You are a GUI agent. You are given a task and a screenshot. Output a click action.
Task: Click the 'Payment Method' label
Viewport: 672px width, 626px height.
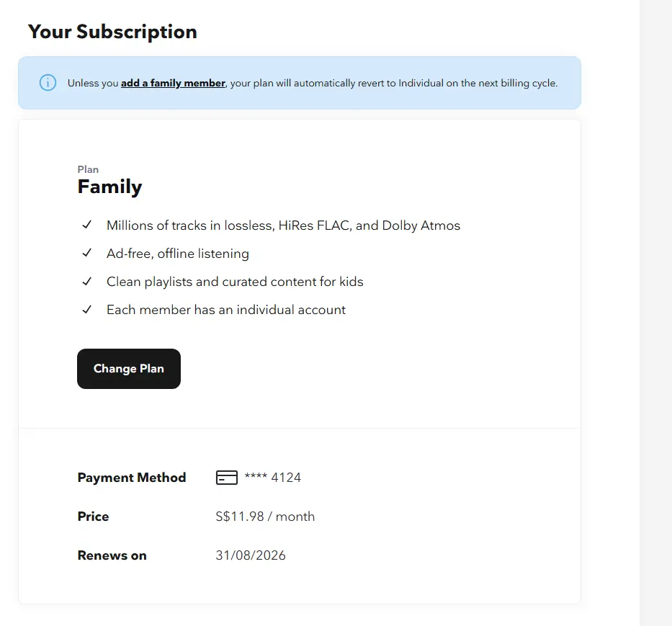pyautogui.click(x=132, y=478)
